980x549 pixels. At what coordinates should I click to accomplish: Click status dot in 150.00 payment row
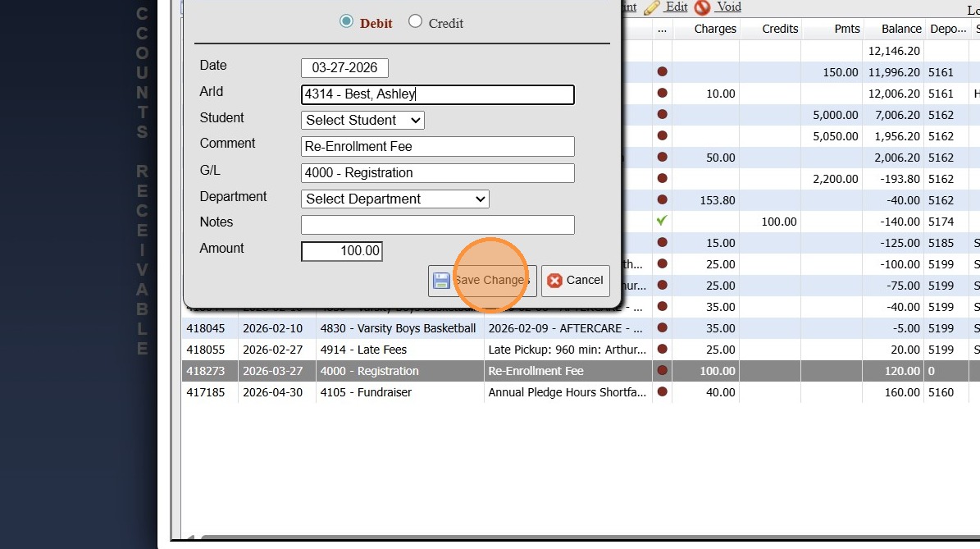[663, 72]
